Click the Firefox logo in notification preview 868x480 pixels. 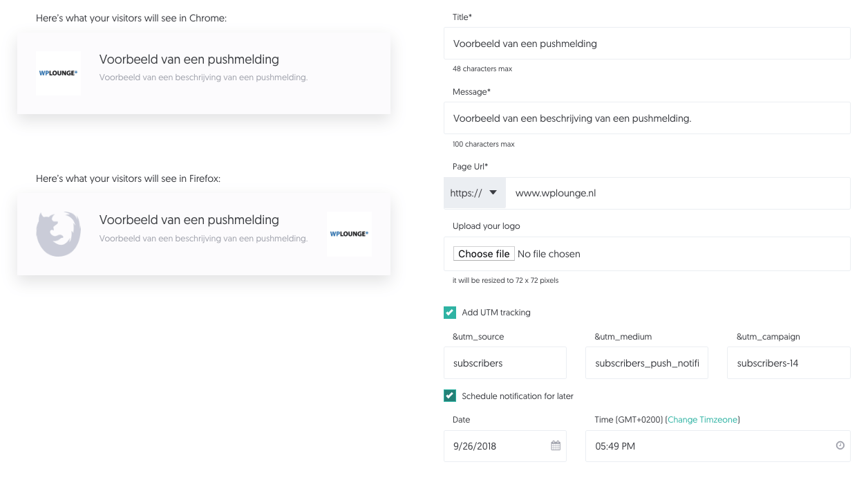coord(58,234)
